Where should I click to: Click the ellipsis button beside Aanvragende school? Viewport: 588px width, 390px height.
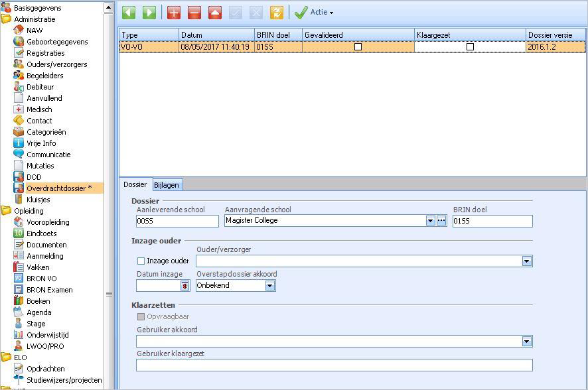pyautogui.click(x=441, y=221)
